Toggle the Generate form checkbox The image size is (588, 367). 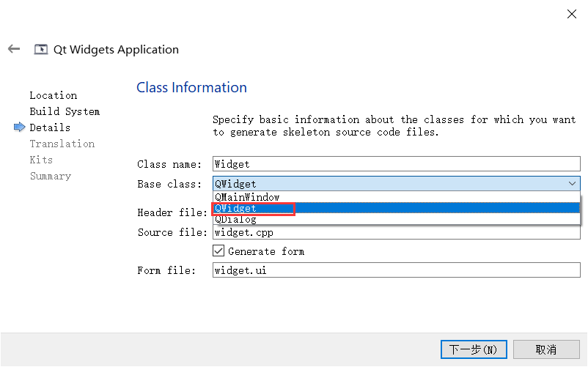point(218,251)
